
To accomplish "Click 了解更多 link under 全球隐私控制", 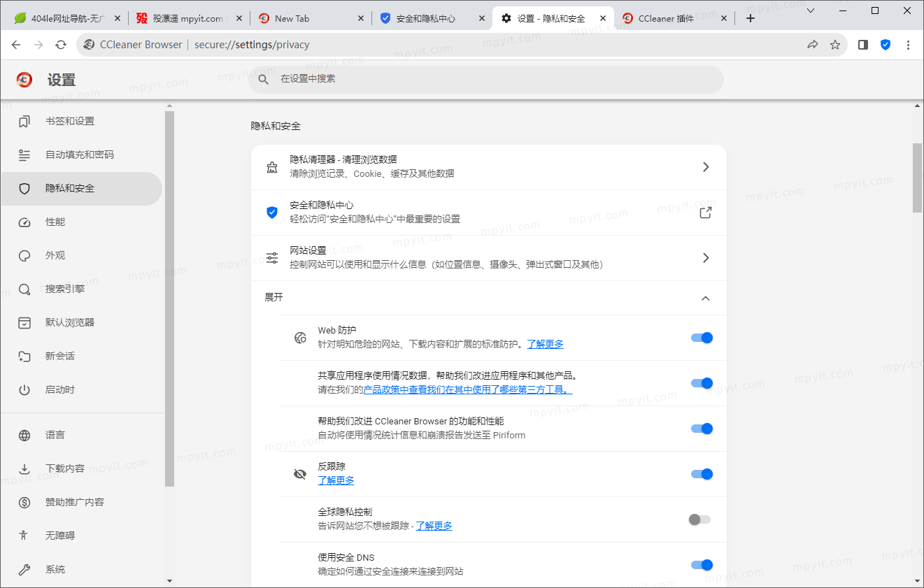I will [x=434, y=526].
